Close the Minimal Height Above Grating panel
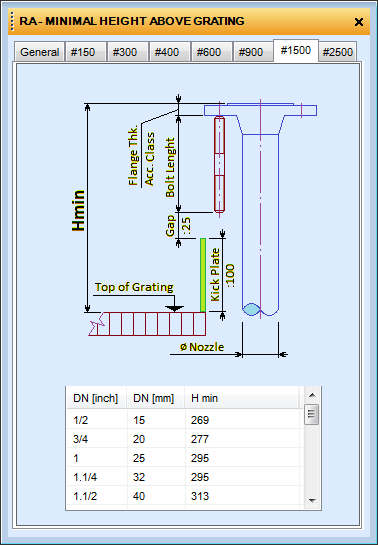Image resolution: width=378 pixels, height=545 pixels. 359,22
